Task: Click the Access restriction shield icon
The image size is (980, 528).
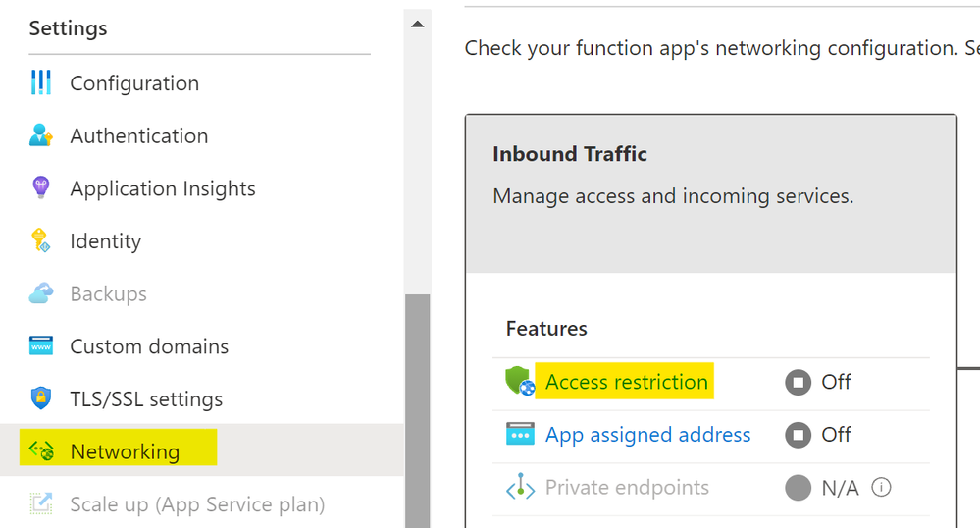Action: point(520,382)
